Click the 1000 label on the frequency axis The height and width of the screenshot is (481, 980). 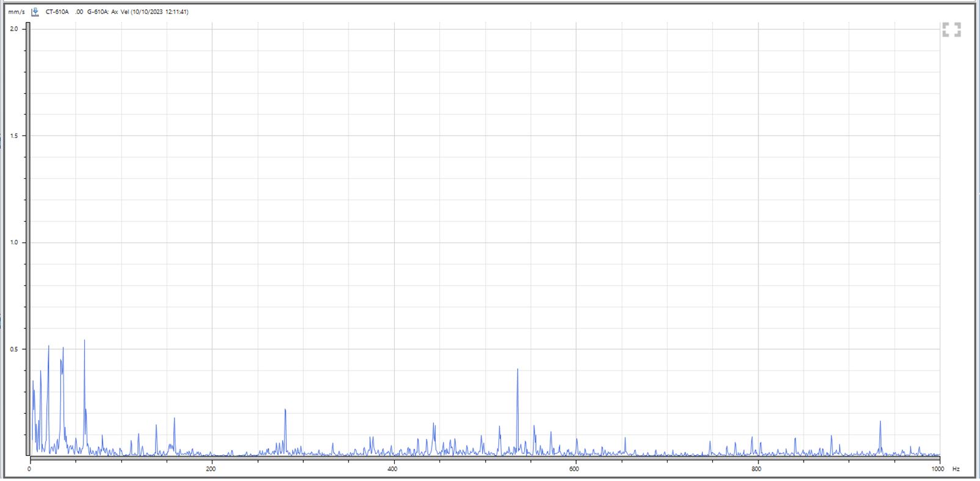(x=937, y=469)
